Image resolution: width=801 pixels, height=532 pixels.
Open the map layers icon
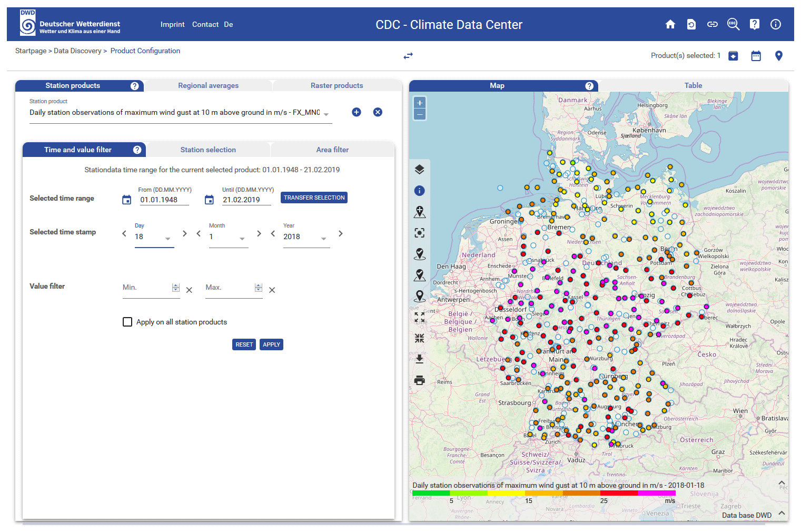click(x=419, y=170)
